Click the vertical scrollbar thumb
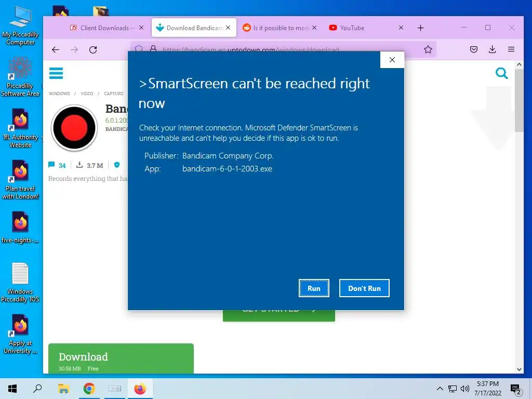This screenshot has height=399, width=532. click(519, 100)
